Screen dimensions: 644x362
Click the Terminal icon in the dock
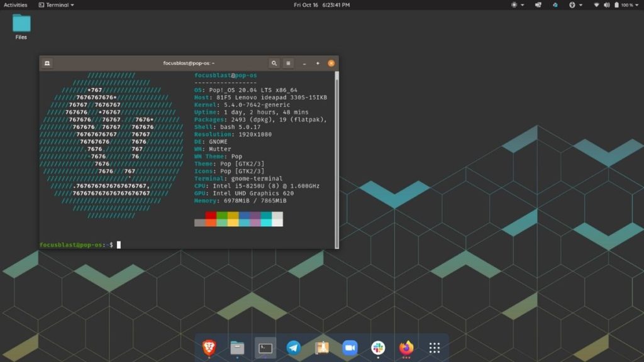[x=265, y=348]
